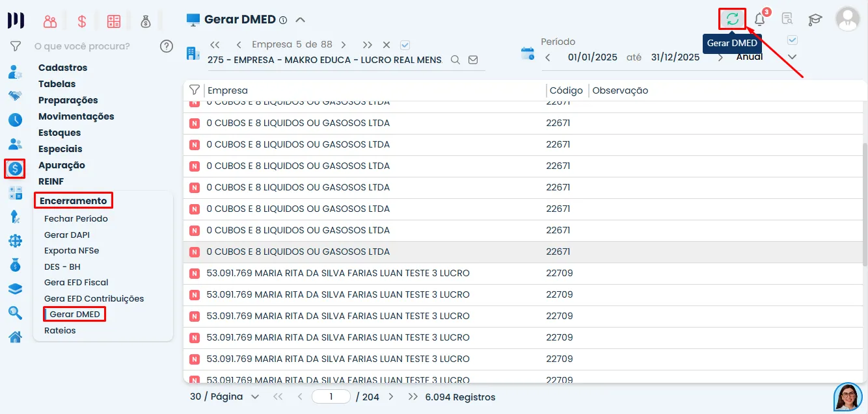Jump to last page of records
Screen dimensions: 868x414
[413, 396]
